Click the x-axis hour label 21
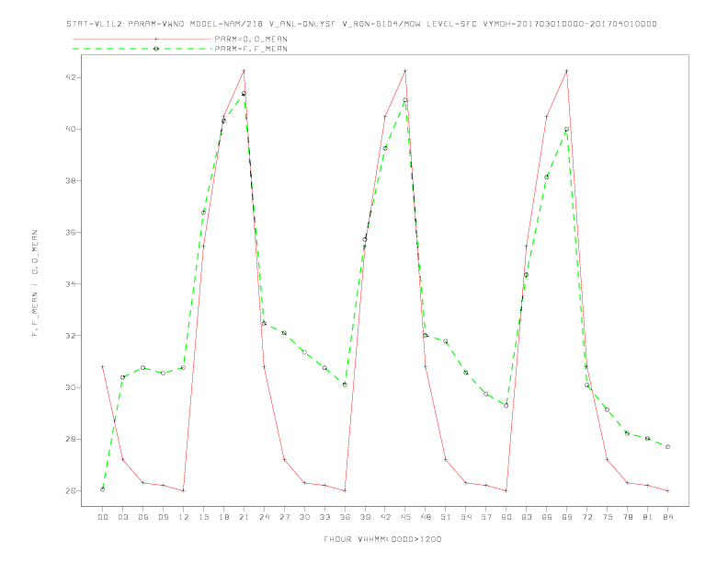 [x=244, y=517]
